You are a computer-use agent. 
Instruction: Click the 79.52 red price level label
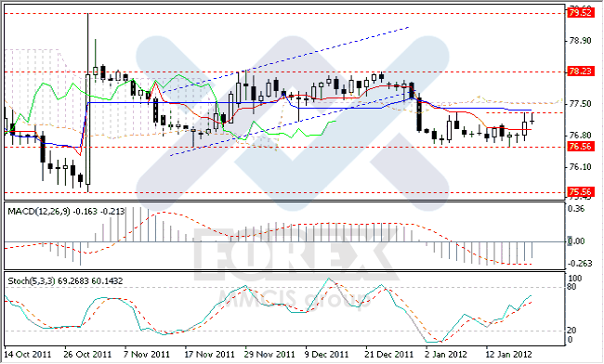point(580,13)
